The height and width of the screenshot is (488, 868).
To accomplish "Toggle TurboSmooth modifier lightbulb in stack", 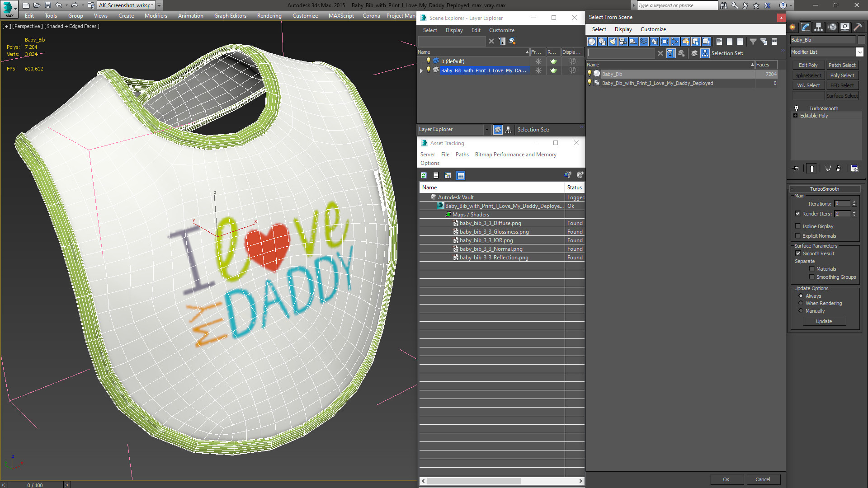I will [797, 108].
